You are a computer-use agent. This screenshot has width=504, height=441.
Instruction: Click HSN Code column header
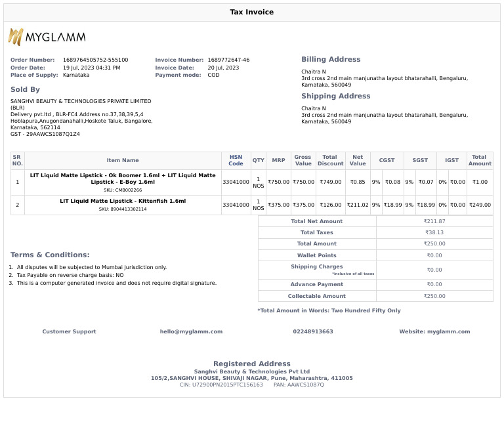(236, 160)
